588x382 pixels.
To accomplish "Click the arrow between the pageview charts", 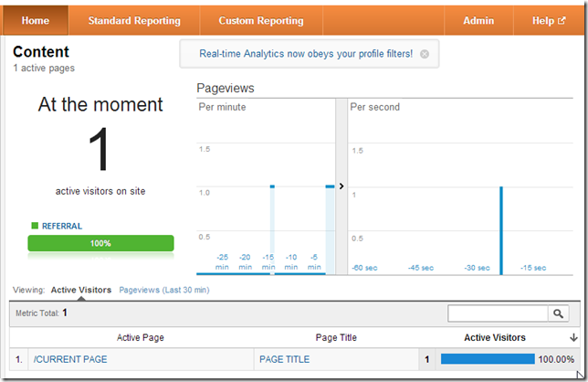I will (341, 186).
